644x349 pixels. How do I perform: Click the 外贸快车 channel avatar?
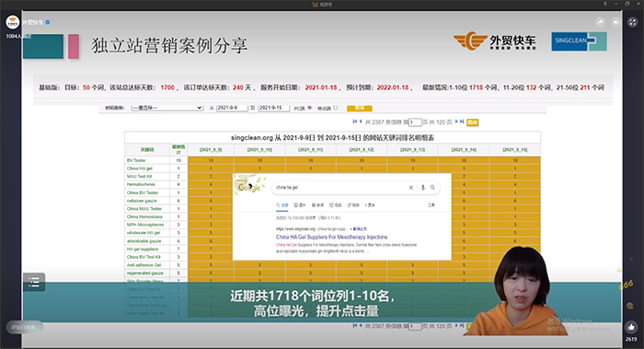click(13, 22)
